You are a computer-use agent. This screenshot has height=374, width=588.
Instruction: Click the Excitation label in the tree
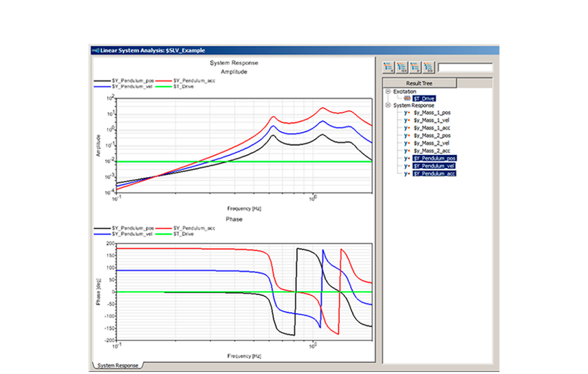(x=404, y=91)
